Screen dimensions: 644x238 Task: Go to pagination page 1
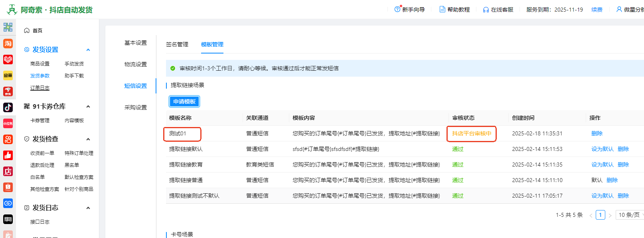point(601,215)
